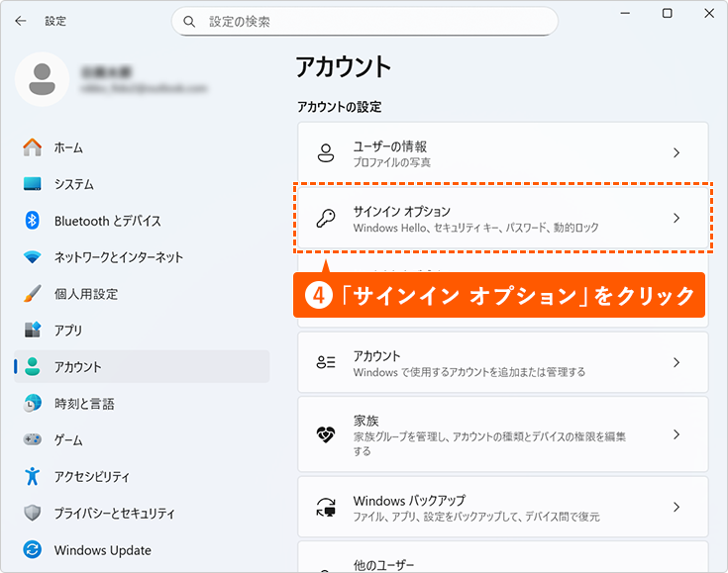Open the ゲーム controller icon
Image resolution: width=728 pixels, height=573 pixels.
pos(33,439)
